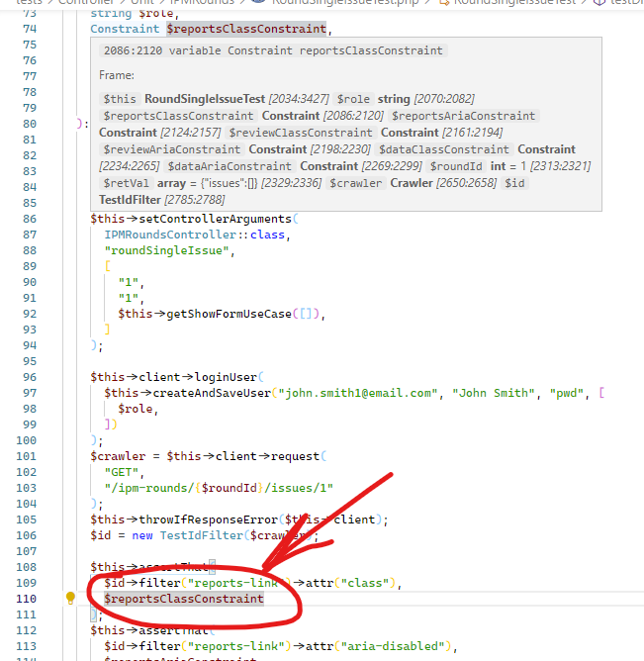This screenshot has height=661, width=644.
Task: Click the filter method on line 109
Action: point(159,583)
